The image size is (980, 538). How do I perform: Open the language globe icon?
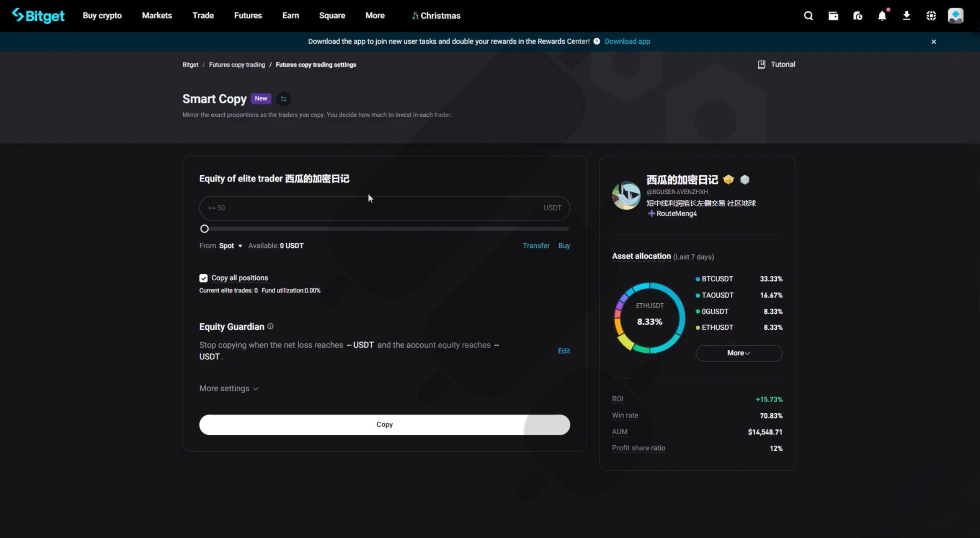(x=931, y=16)
